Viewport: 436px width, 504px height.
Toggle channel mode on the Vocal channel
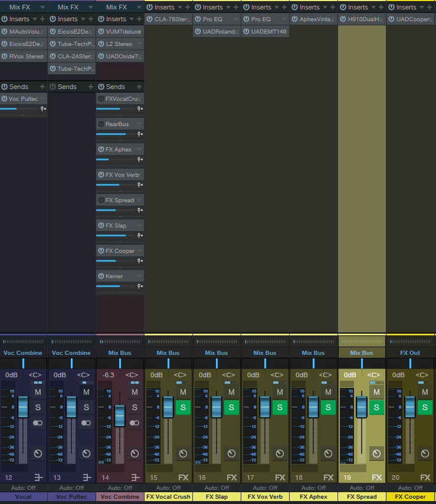[x=38, y=423]
